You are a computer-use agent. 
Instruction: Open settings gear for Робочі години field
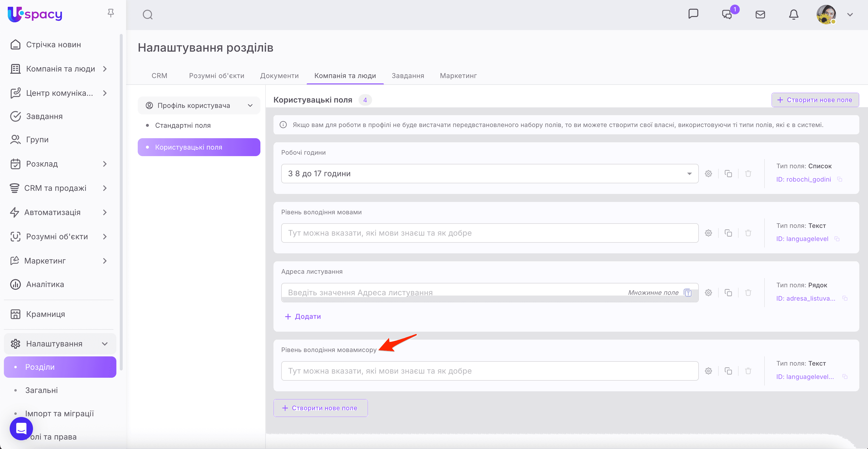(x=708, y=174)
